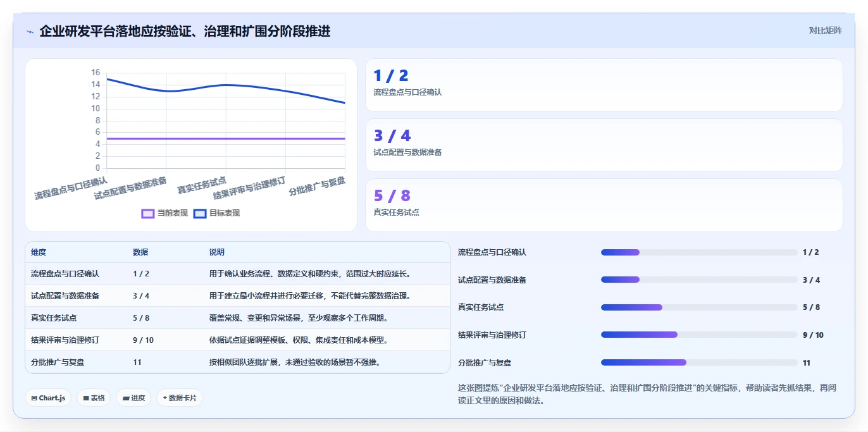
Task: Select the 对比矩阵 label in the header
Action: point(826,30)
